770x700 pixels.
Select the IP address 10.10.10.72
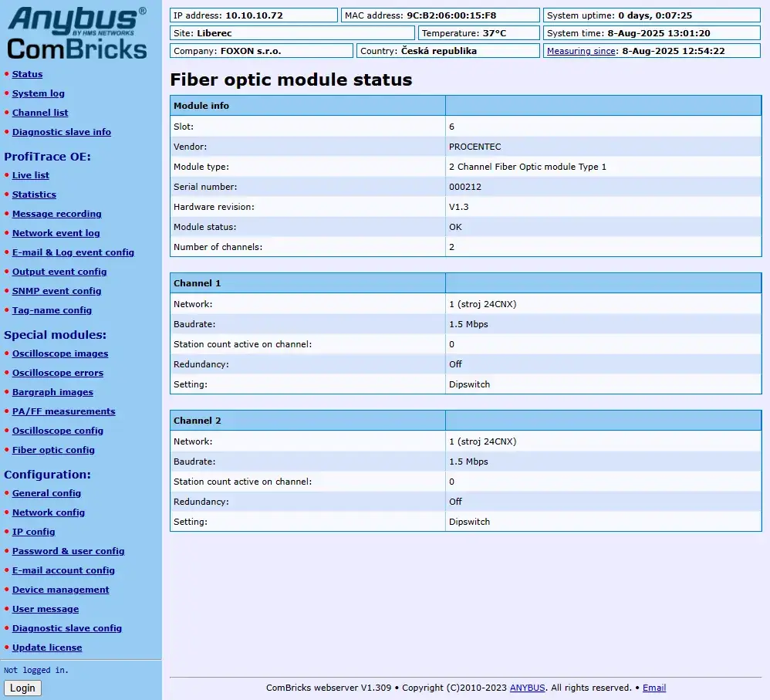coord(254,15)
